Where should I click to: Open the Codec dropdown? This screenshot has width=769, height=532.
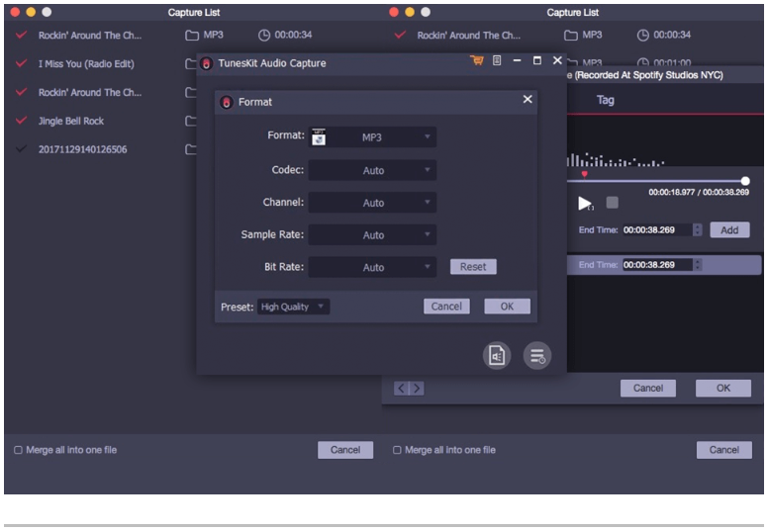point(372,170)
